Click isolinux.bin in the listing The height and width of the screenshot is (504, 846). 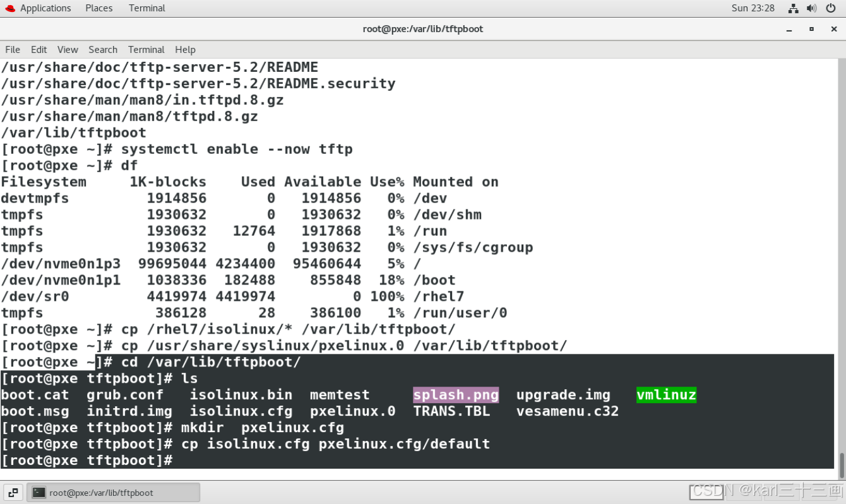coord(241,395)
